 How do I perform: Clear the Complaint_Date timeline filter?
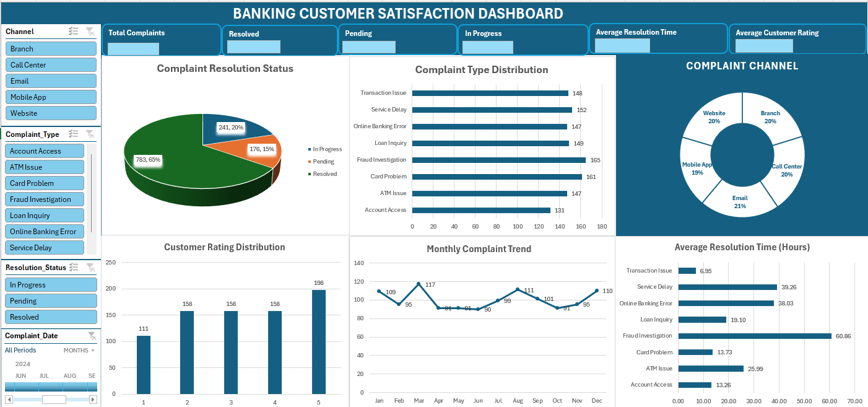pos(92,336)
